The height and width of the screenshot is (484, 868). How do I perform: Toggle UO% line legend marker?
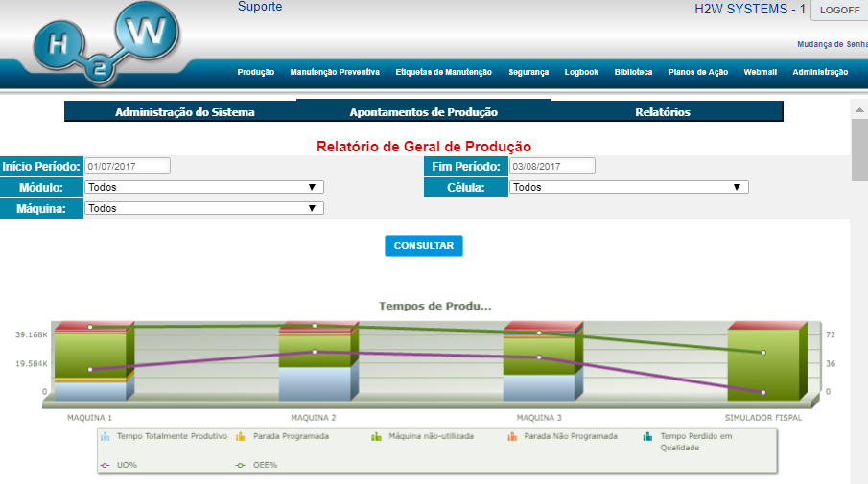pyautogui.click(x=106, y=466)
